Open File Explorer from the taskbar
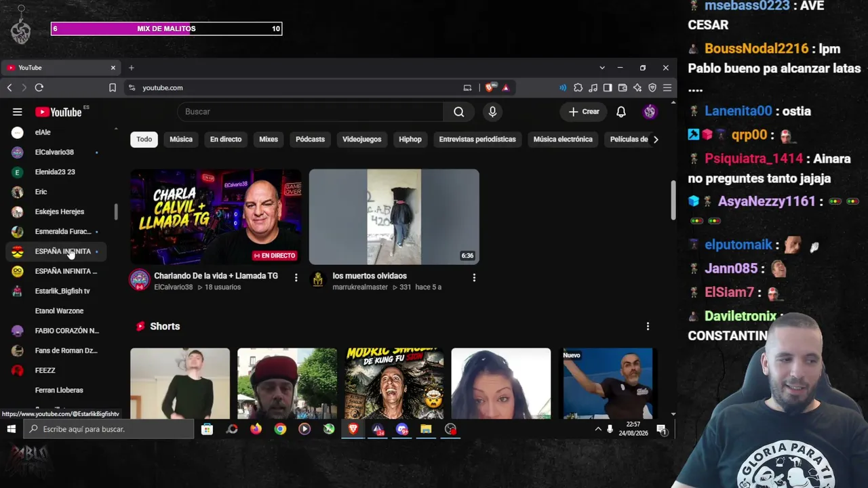 click(x=426, y=429)
